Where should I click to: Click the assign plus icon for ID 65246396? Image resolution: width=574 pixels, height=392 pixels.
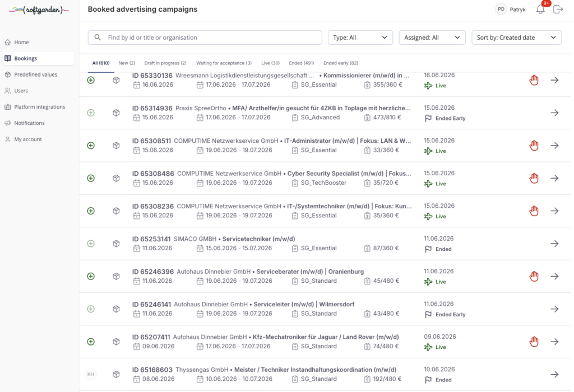coord(91,276)
